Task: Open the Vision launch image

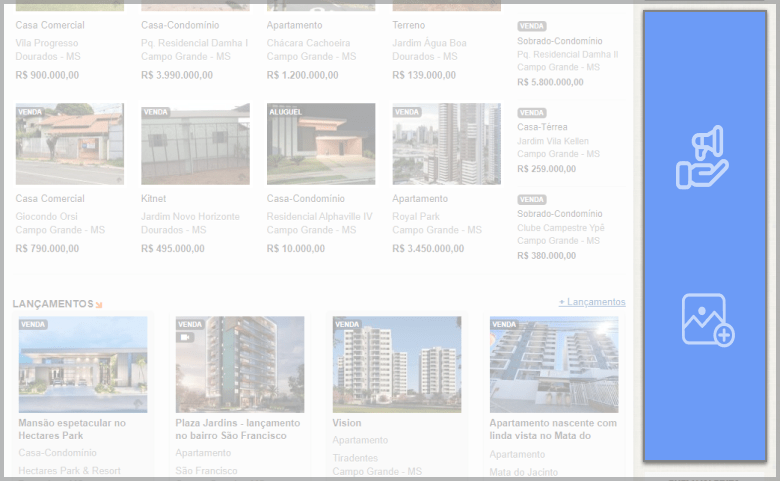Action: (397, 365)
